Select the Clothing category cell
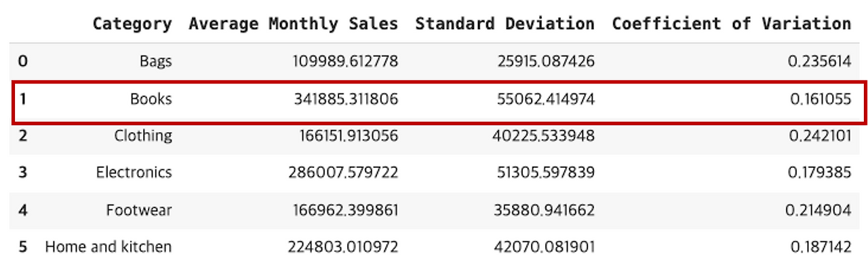Screen dimensions: 868x273 (x=143, y=135)
